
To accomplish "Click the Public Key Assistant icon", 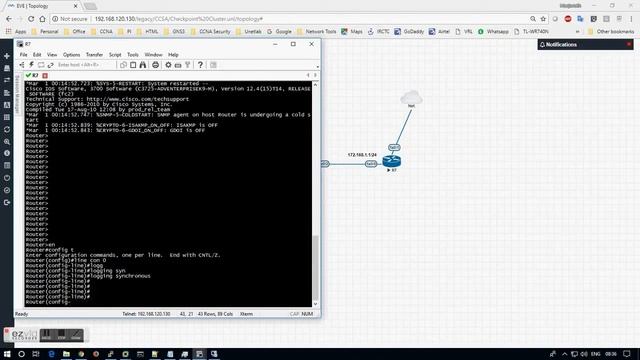I will point(188,65).
